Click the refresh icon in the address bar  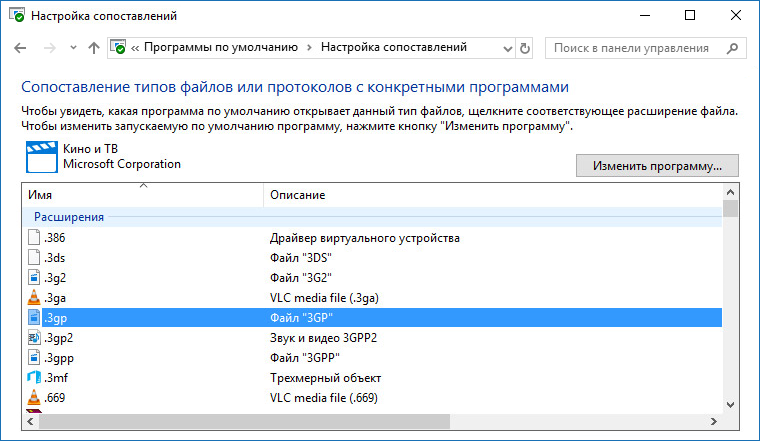pos(524,48)
